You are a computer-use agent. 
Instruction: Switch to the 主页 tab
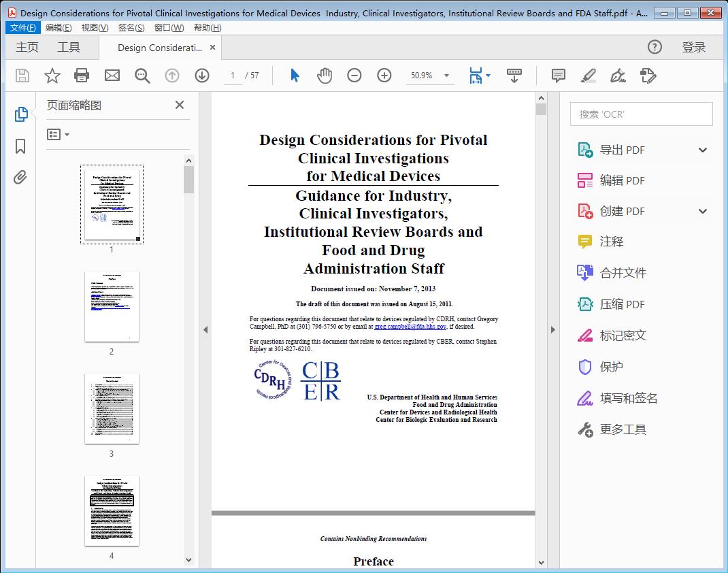tap(27, 47)
